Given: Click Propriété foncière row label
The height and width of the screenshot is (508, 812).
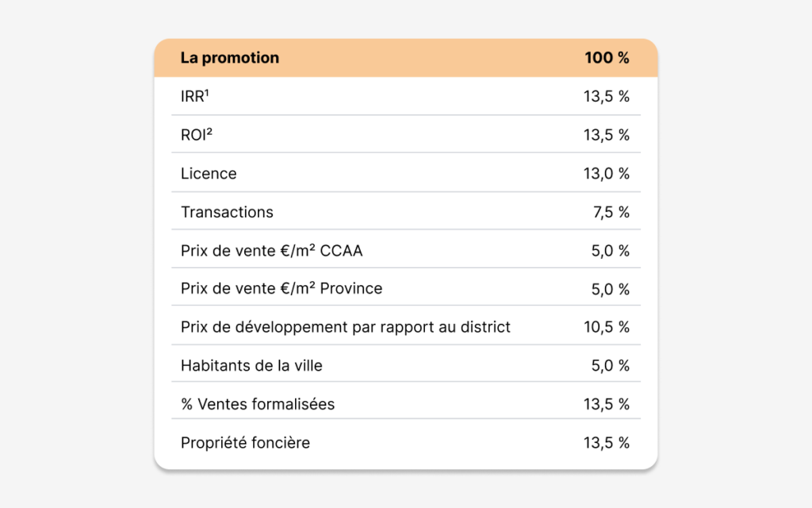Looking at the screenshot, I should pos(245,443).
